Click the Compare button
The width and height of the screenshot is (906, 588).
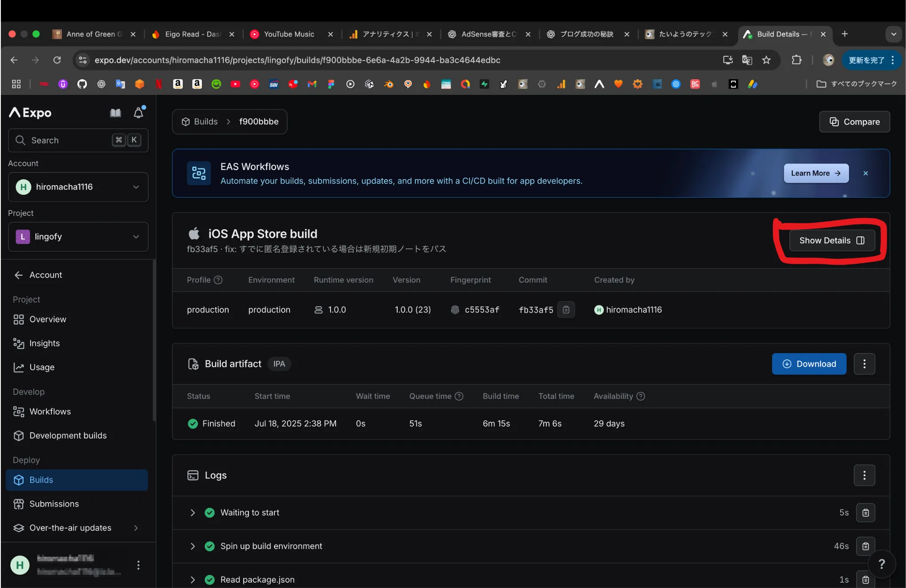854,122
